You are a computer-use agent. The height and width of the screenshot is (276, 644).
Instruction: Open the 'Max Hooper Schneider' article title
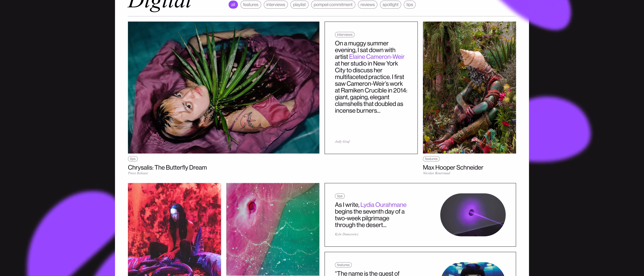(453, 168)
